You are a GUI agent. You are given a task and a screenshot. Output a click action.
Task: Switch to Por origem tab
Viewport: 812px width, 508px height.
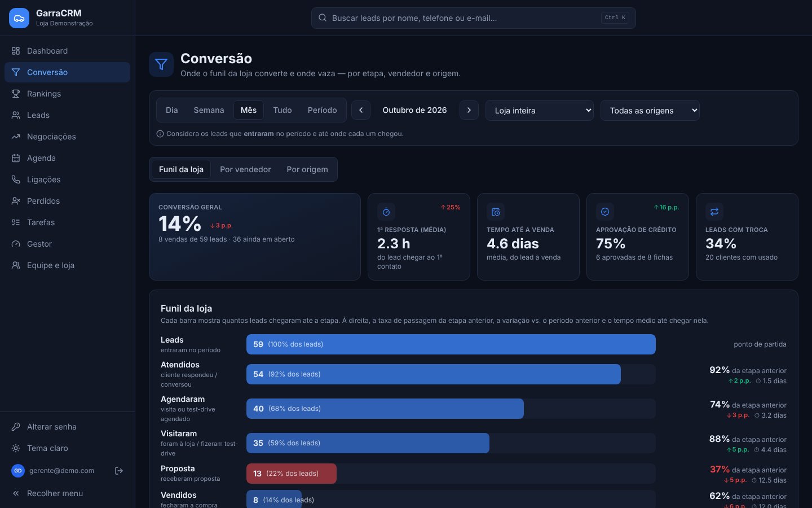307,169
